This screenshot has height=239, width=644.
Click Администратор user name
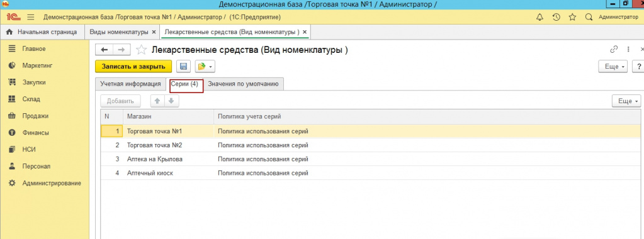tap(618, 17)
